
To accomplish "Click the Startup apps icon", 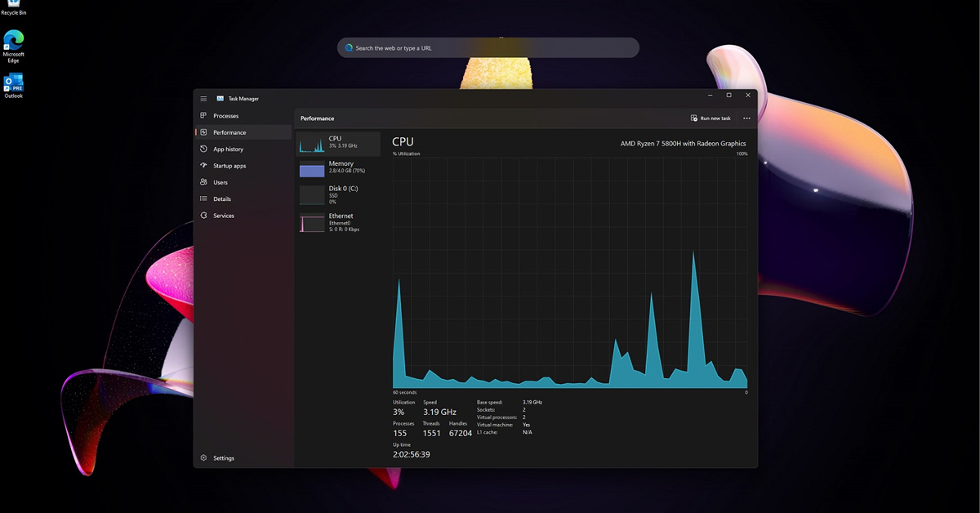I will coord(204,166).
